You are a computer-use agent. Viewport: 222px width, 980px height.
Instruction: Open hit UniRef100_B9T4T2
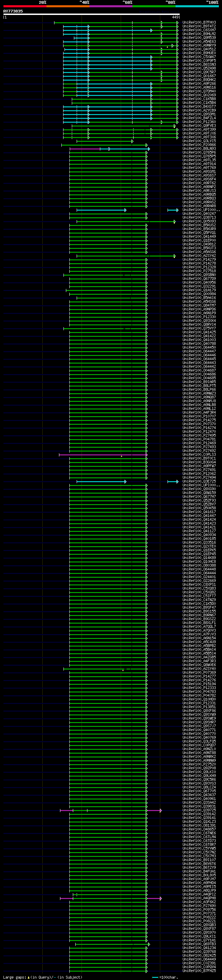(x=199, y=26)
